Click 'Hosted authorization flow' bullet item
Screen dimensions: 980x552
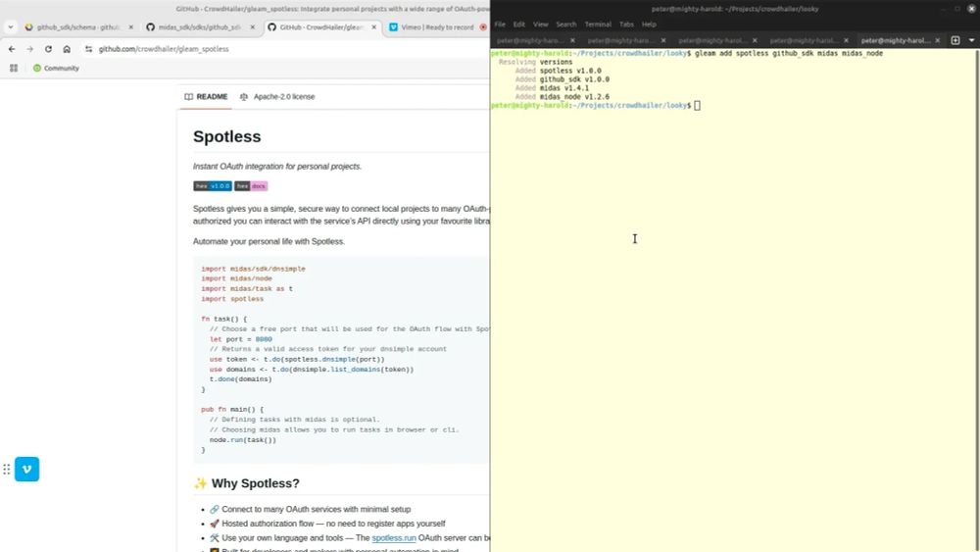point(327,524)
